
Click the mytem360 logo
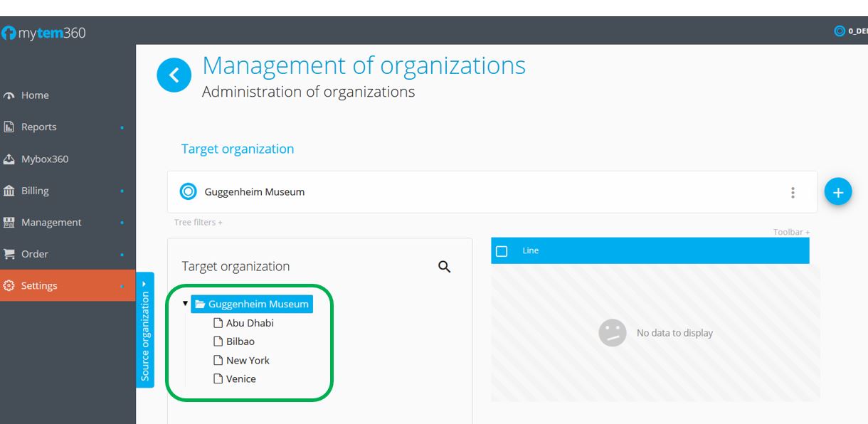43,33
